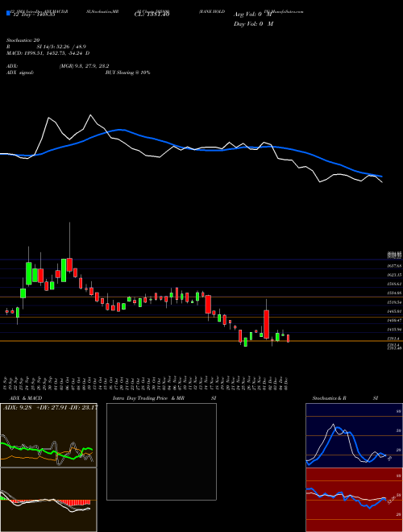Click the large red candle at start of December
Viewport: 403px width, 532px height.
point(266,324)
